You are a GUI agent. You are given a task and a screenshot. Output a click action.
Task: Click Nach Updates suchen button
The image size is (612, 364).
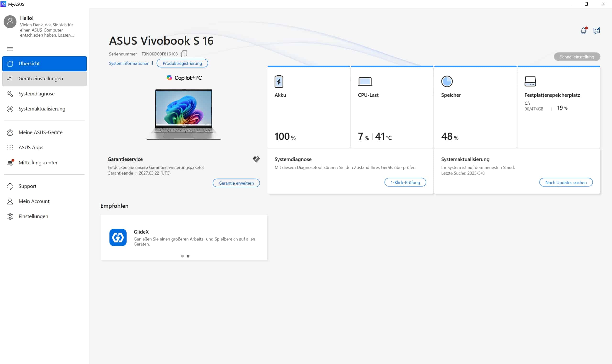(x=566, y=182)
